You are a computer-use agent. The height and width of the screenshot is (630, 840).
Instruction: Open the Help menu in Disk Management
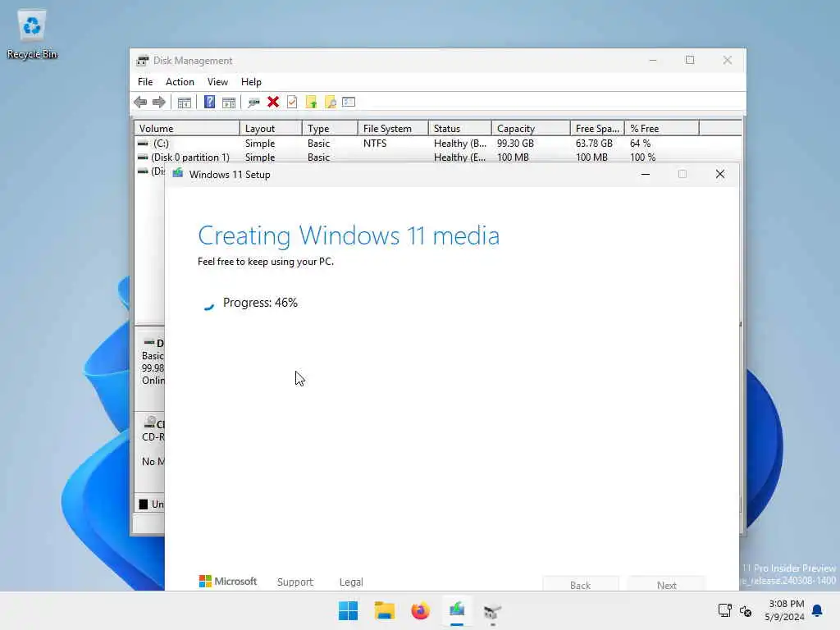[251, 82]
